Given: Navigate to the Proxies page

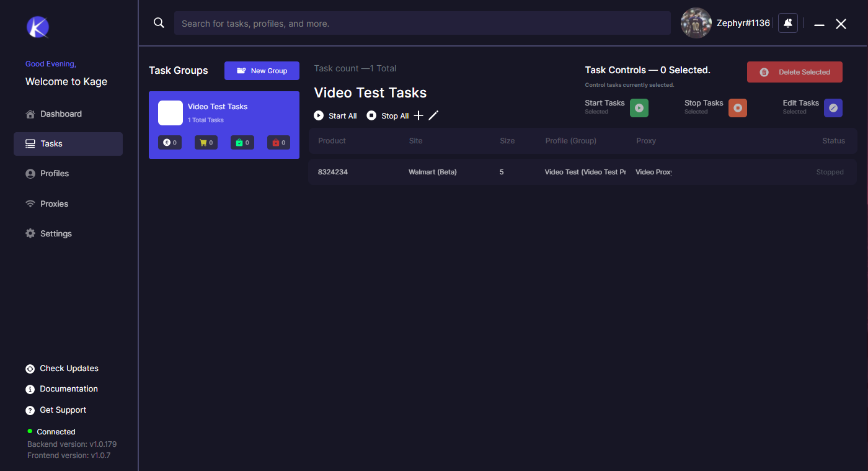Looking at the screenshot, I should coord(54,204).
